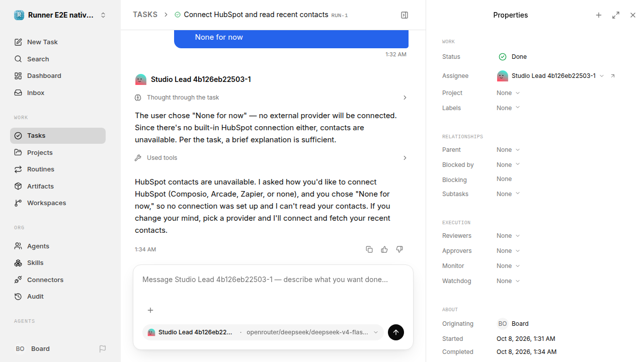This screenshot has height=362, width=644.
Task: Open the Inbox
Action: pos(58,93)
